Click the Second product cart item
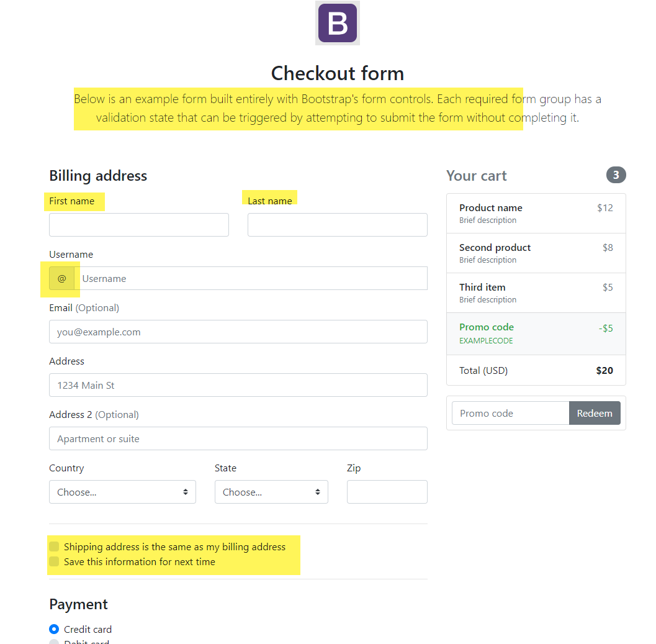656x644 pixels. point(536,253)
